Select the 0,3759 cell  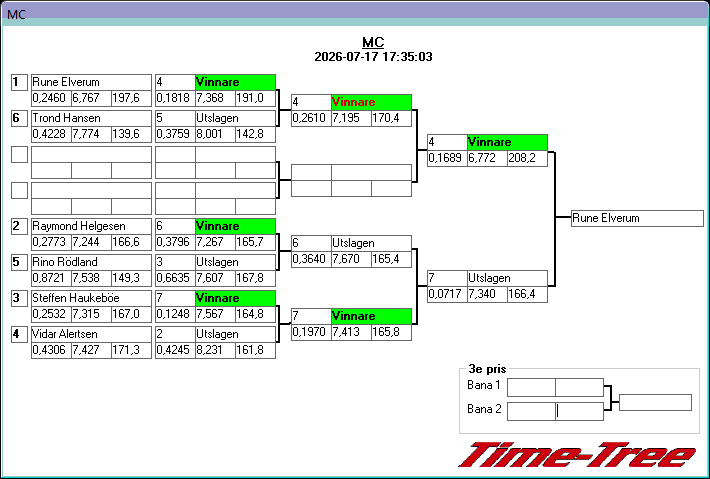click(175, 134)
